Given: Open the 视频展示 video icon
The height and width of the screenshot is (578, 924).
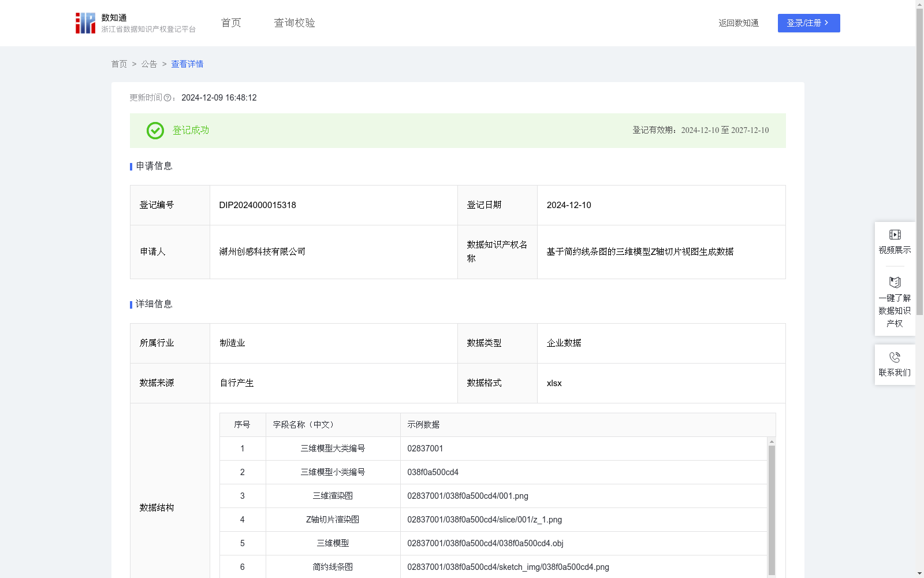Looking at the screenshot, I should (895, 235).
